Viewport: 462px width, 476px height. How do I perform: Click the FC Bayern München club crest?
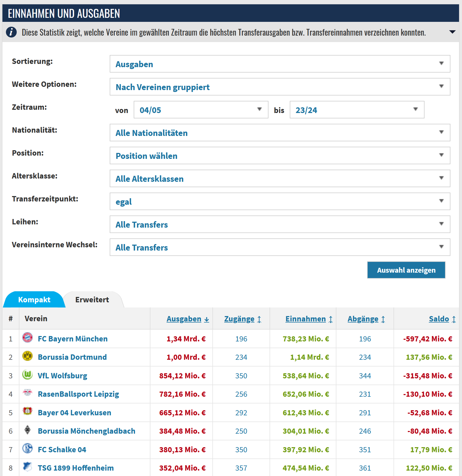pos(27,338)
